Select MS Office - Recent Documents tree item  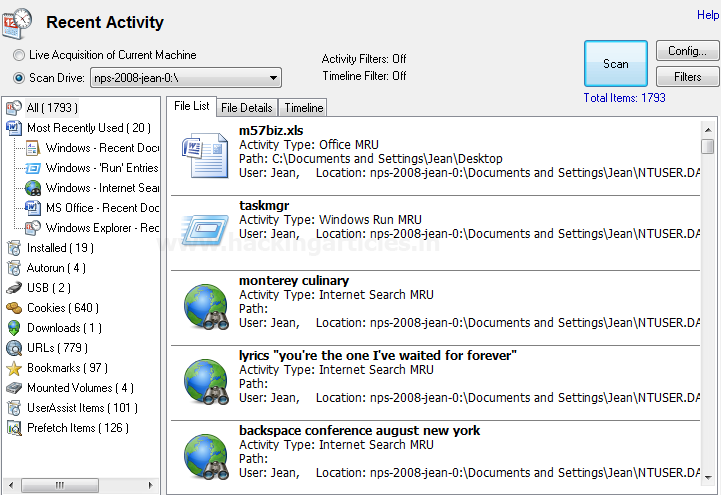102,208
